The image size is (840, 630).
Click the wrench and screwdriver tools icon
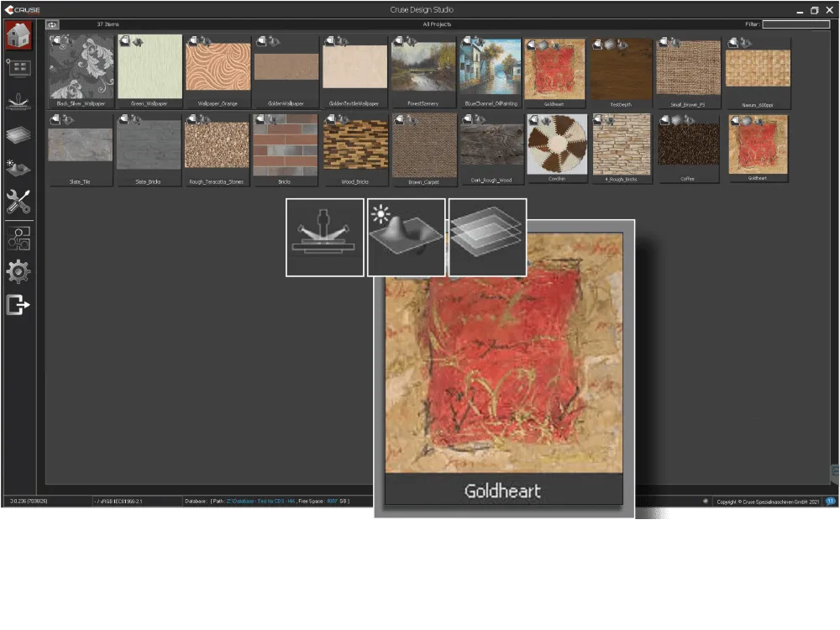pos(18,202)
